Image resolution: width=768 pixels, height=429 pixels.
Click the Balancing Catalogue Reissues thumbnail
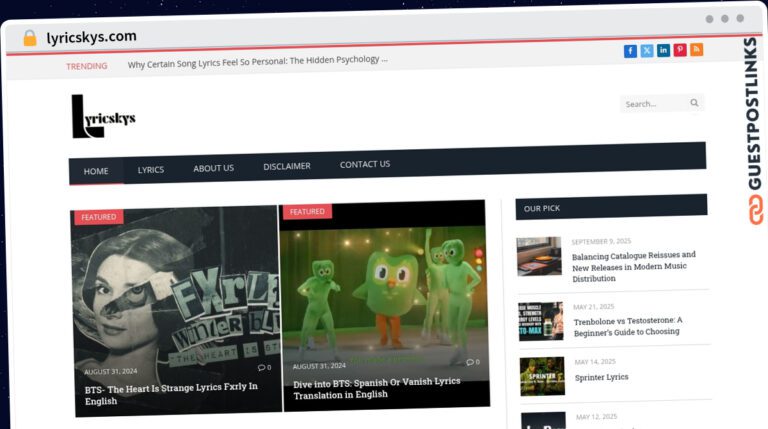[539, 256]
